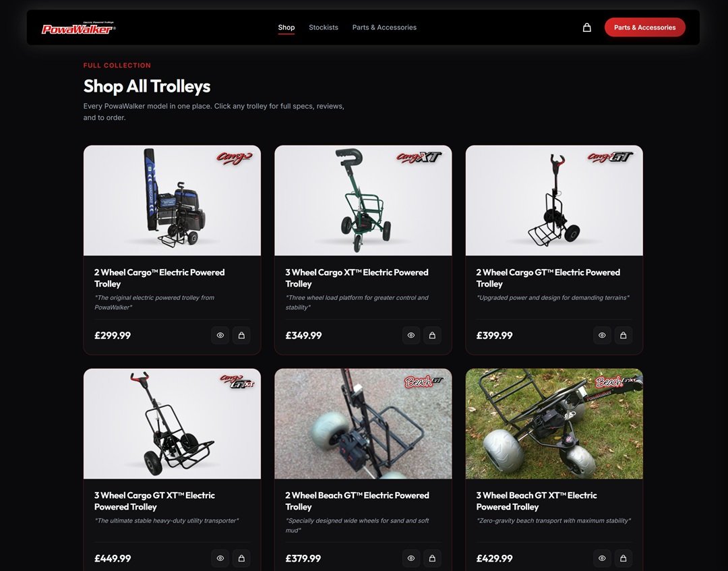
Task: Click the £349.99 price
Action: (303, 336)
